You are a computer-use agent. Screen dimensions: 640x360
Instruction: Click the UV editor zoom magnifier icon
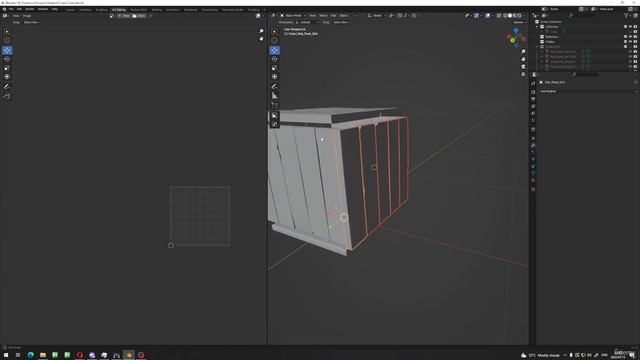coord(261,31)
